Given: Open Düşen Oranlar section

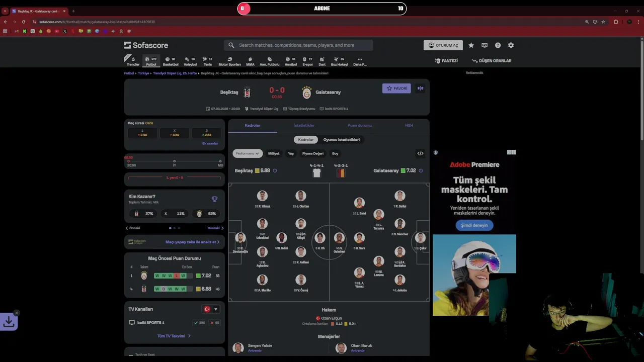Looking at the screenshot, I should (492, 61).
